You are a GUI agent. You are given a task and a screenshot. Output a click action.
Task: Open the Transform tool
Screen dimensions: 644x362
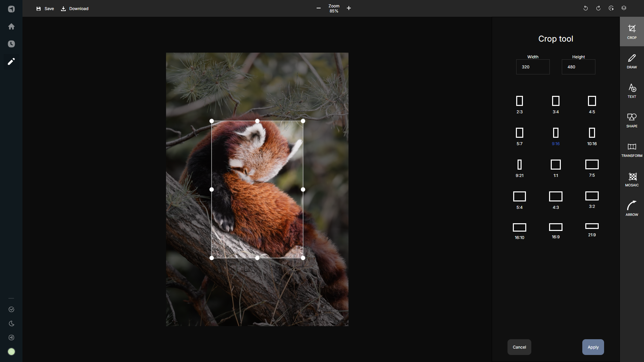tap(632, 150)
